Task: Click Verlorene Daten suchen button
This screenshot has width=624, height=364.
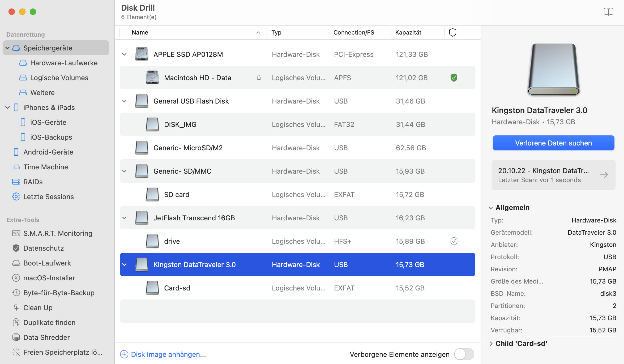Action: (554, 143)
